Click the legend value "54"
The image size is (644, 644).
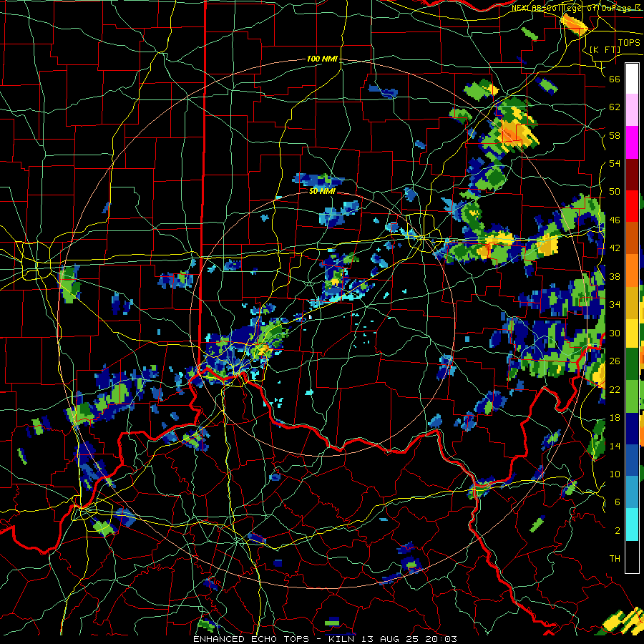click(615, 163)
